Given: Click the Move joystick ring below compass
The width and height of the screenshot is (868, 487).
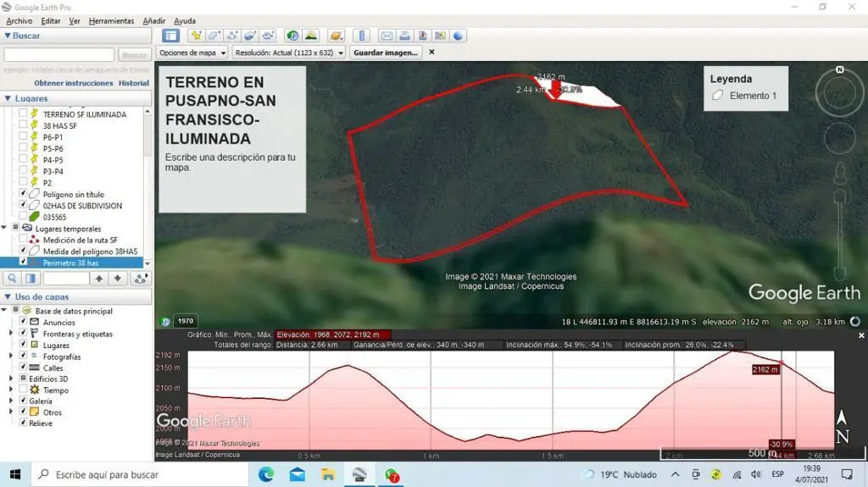Looking at the screenshot, I should point(840,138).
